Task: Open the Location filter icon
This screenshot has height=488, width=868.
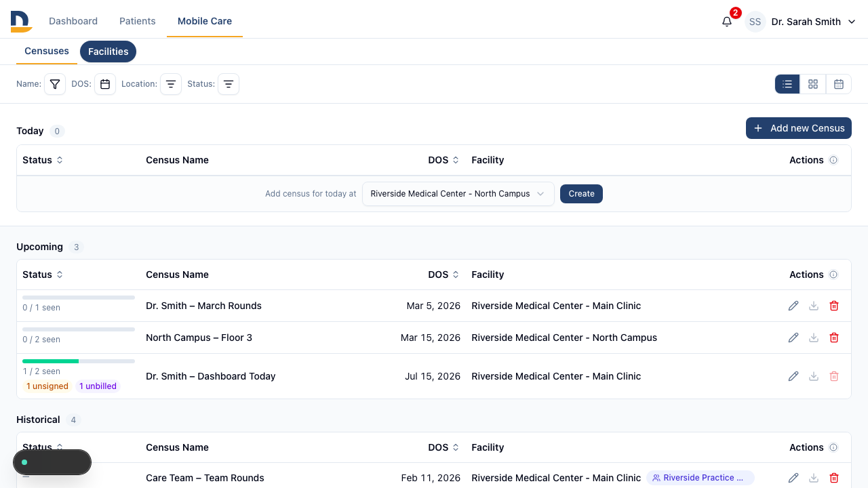Action: (x=171, y=84)
